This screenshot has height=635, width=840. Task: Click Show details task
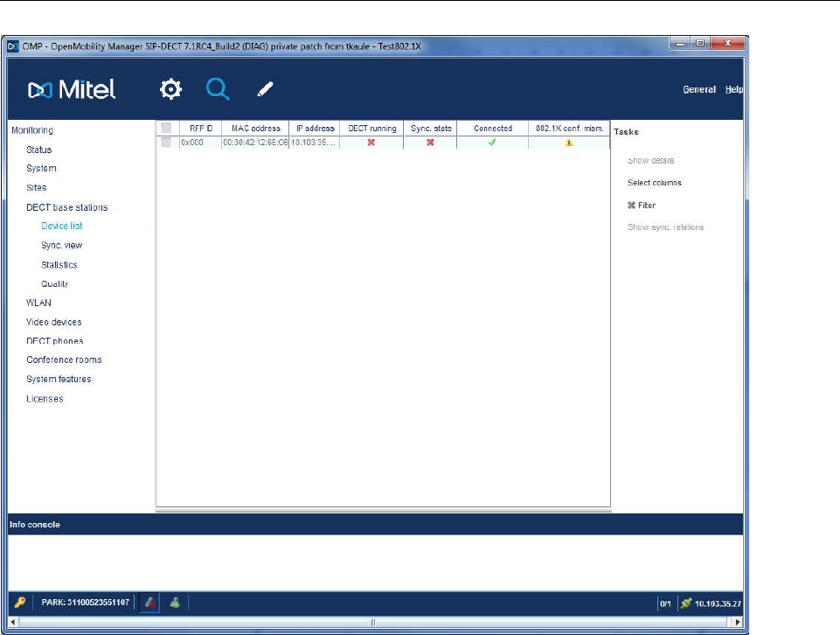click(x=651, y=161)
